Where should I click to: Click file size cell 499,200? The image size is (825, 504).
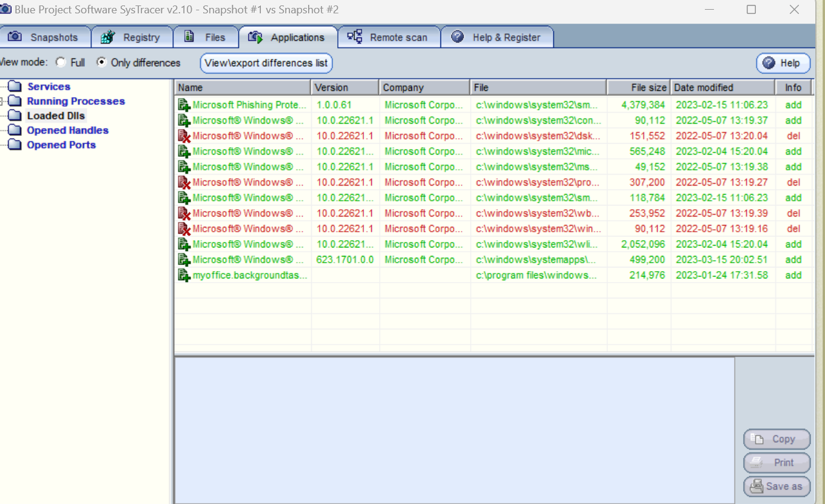pos(647,260)
